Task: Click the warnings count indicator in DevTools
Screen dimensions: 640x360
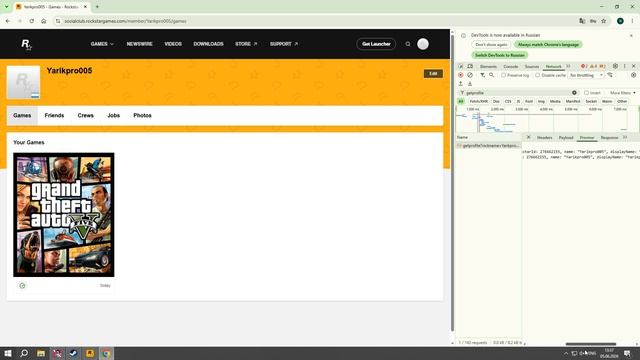Action: (x=593, y=66)
